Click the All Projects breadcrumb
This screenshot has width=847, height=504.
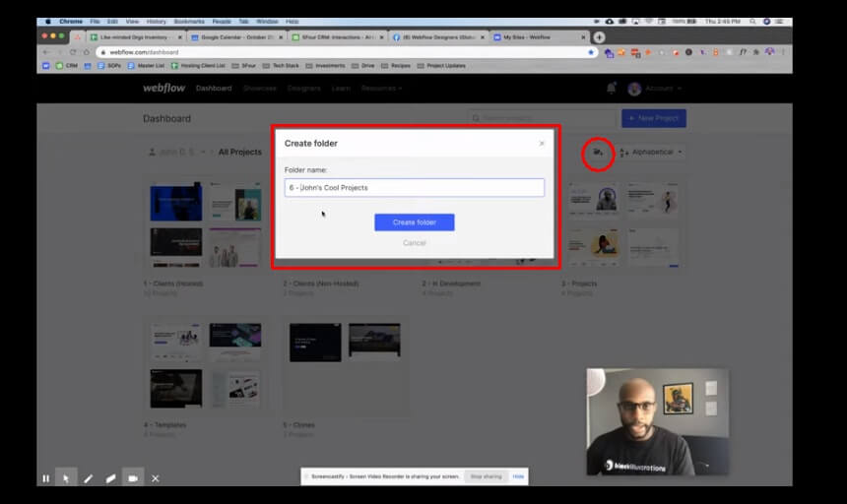coord(240,153)
